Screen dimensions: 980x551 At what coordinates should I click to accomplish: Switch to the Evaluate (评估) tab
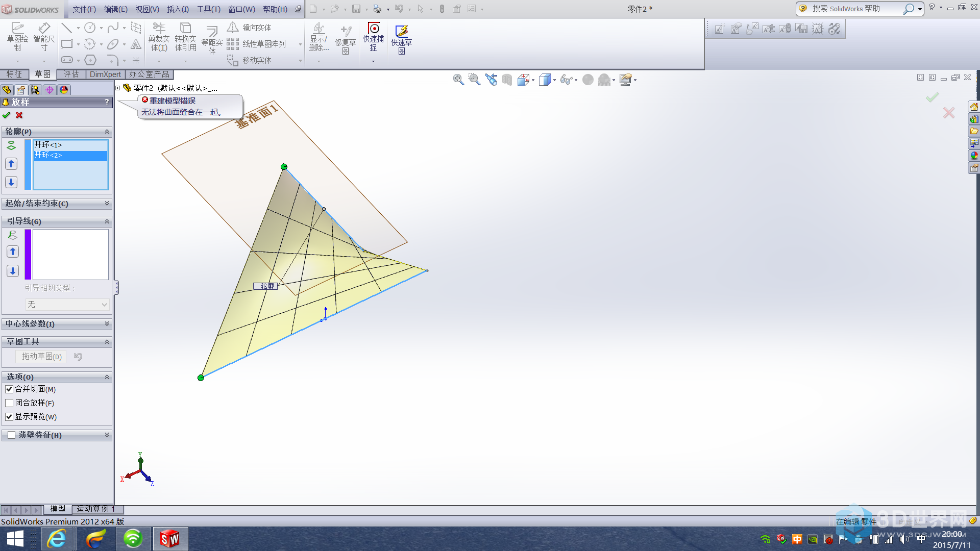tap(71, 74)
